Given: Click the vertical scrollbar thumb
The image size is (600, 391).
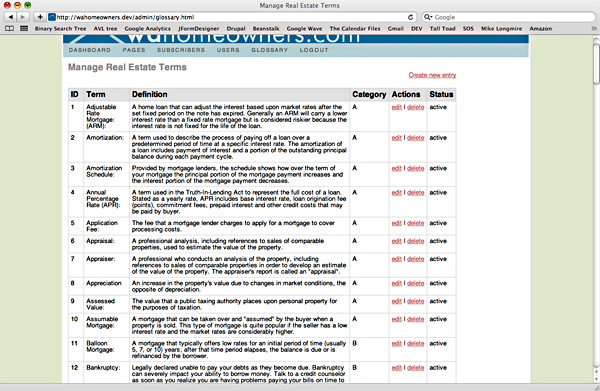Looking at the screenshot, I should click(596, 64).
